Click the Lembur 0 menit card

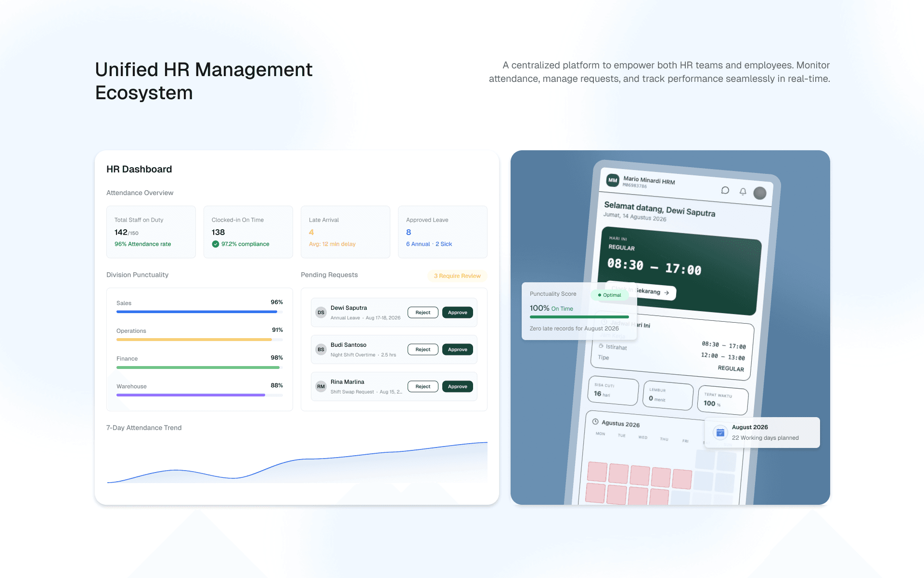coord(667,395)
